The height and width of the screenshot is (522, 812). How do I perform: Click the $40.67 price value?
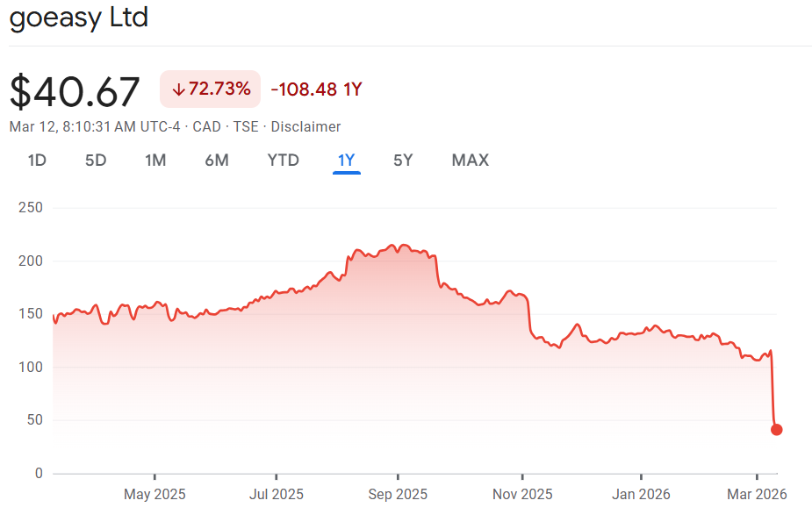[x=75, y=92]
